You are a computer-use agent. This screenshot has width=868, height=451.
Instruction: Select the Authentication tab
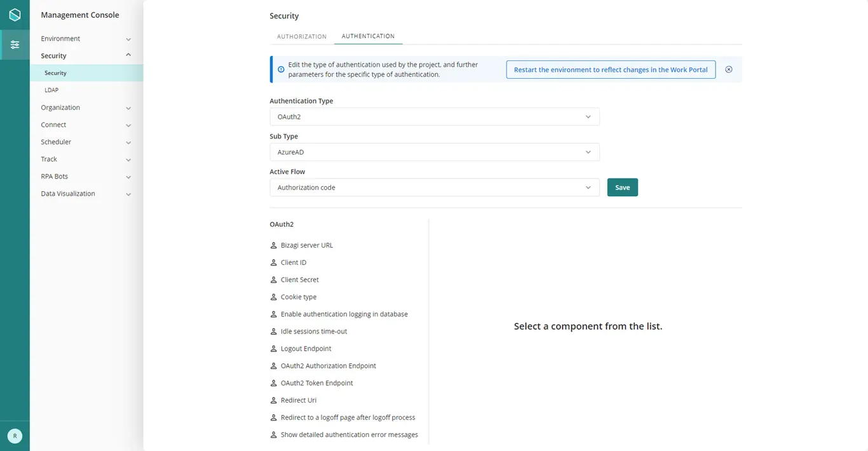pos(368,36)
